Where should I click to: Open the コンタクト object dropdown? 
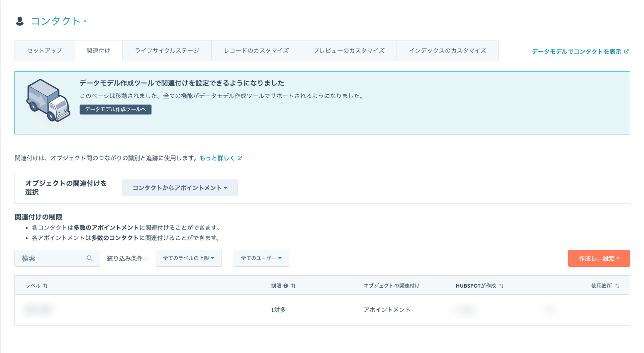point(59,21)
